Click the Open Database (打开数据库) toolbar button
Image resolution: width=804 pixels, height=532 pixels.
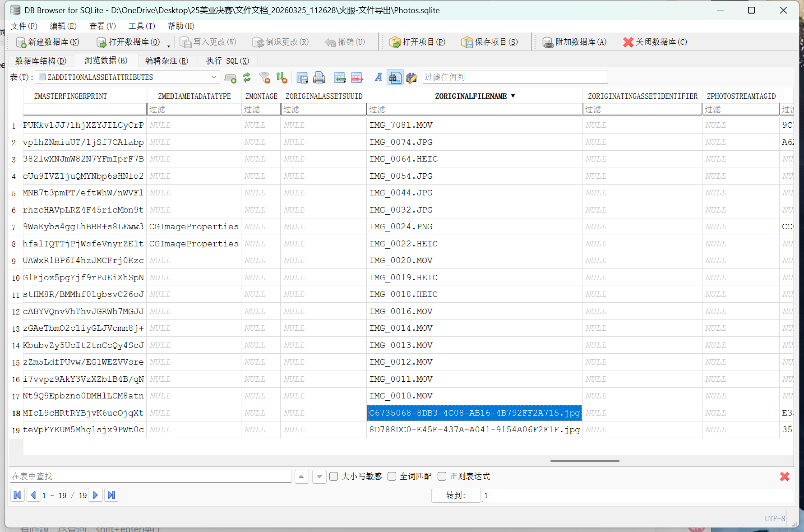pos(128,42)
